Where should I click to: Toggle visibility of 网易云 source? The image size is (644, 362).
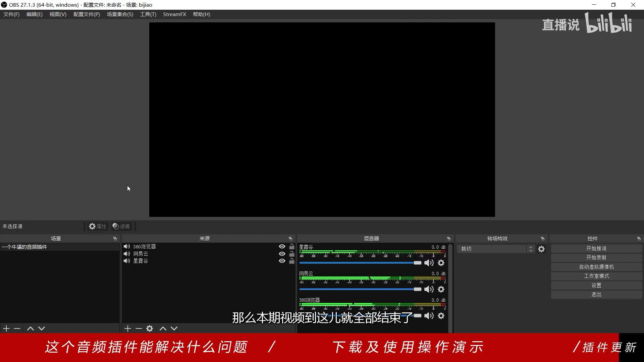tap(282, 254)
